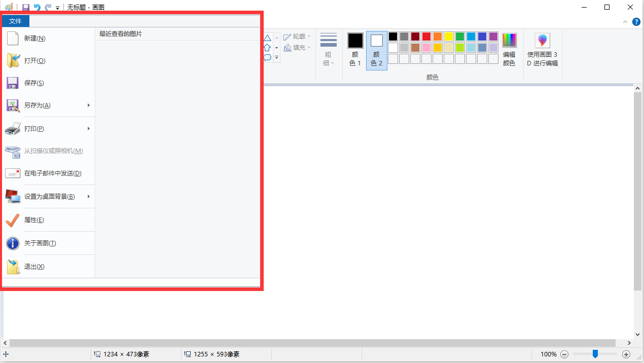Click the Open (打开) folder icon
The image size is (644, 363).
[13, 61]
